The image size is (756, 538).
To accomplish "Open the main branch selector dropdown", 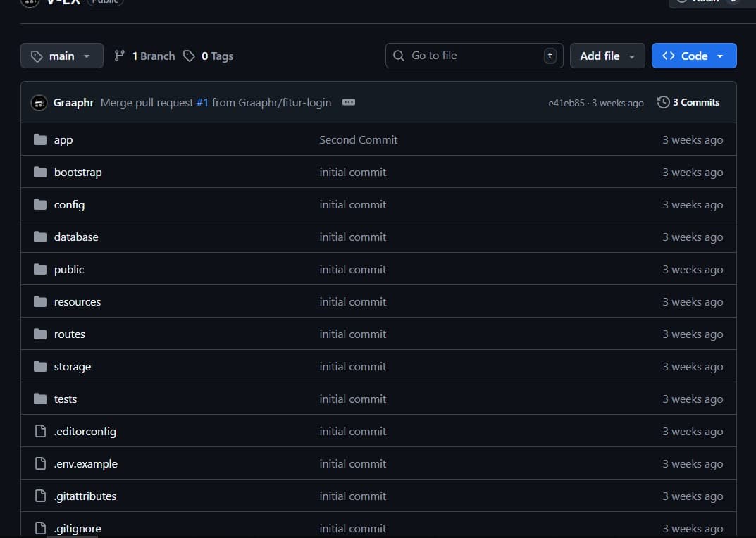I will [61, 56].
